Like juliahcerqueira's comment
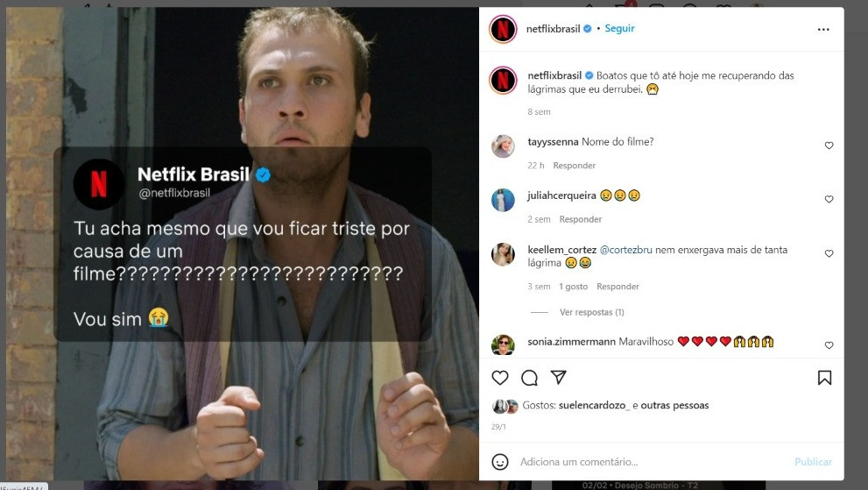Image resolution: width=868 pixels, height=490 pixels. coord(829,199)
